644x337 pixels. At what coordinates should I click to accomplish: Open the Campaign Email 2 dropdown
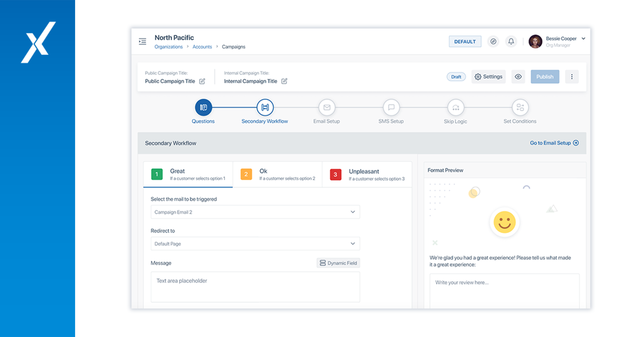click(x=255, y=212)
